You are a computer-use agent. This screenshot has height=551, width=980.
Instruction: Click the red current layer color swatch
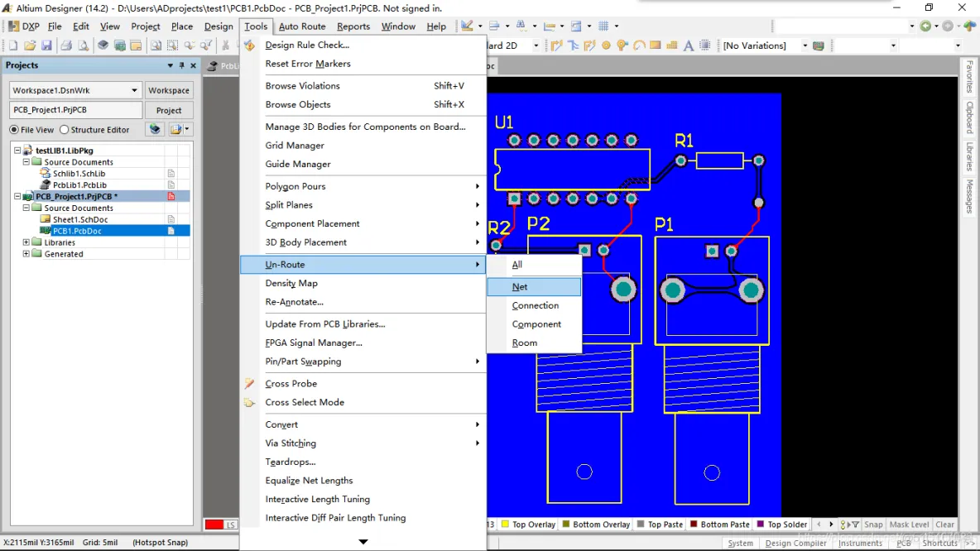(214, 525)
